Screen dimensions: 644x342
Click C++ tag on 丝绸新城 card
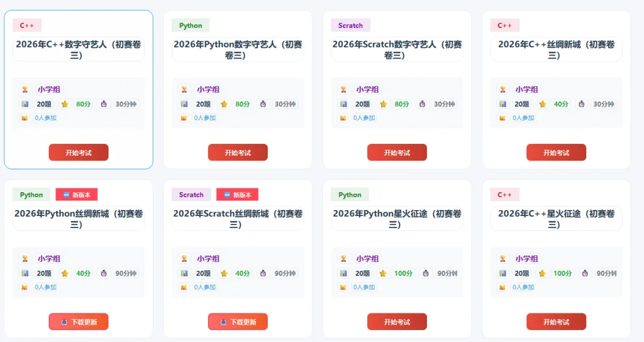pyautogui.click(x=505, y=26)
